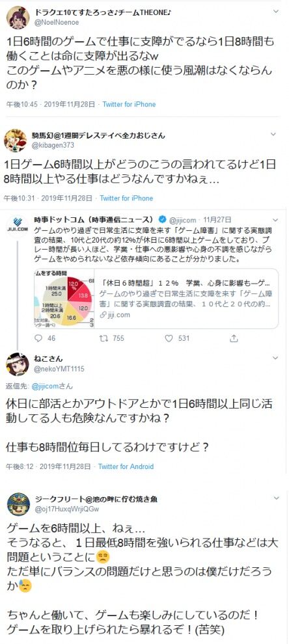This screenshot has width=289, height=644.
Task: Expand the menu chevron on the ねこさん tweet
Action: [275, 358]
